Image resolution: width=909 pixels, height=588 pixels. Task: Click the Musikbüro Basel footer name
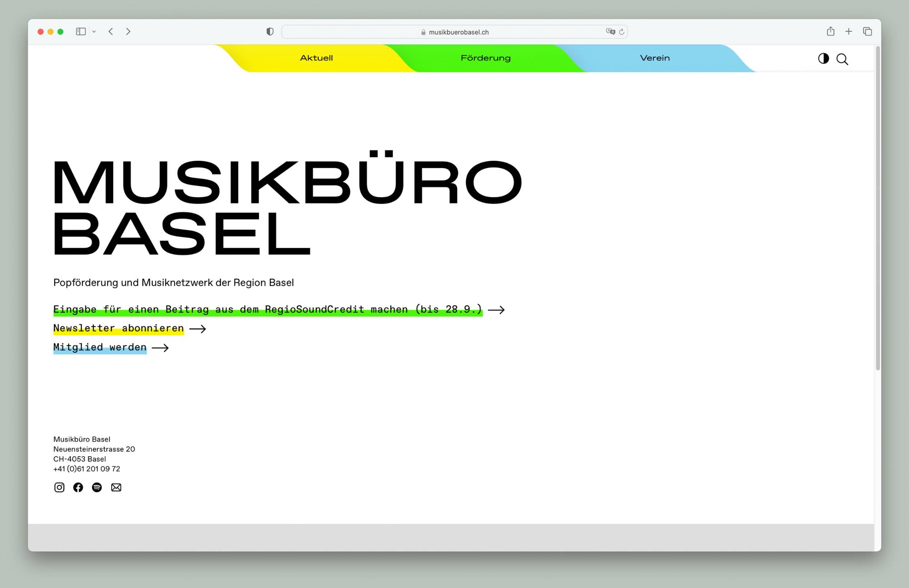pos(82,439)
